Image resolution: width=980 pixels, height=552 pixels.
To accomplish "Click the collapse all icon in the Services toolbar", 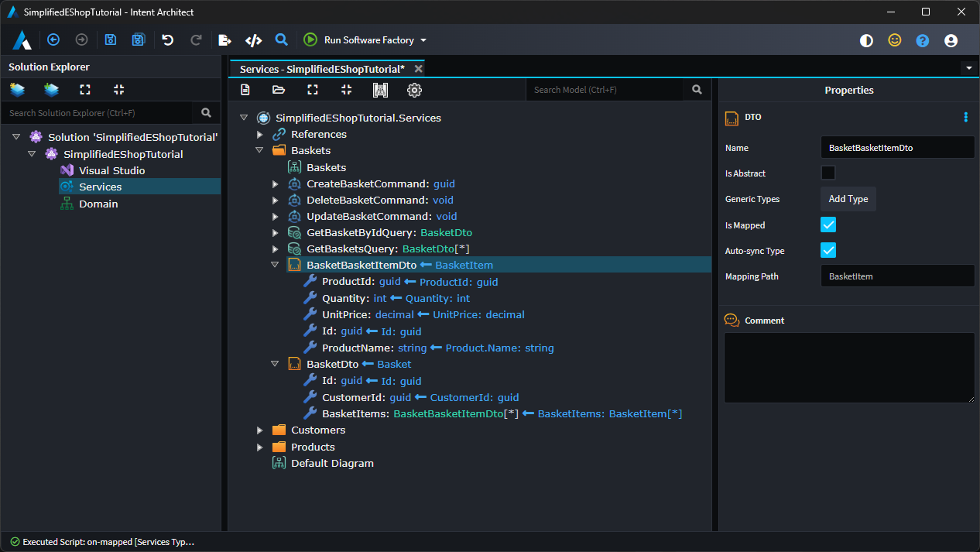I will 346,90.
